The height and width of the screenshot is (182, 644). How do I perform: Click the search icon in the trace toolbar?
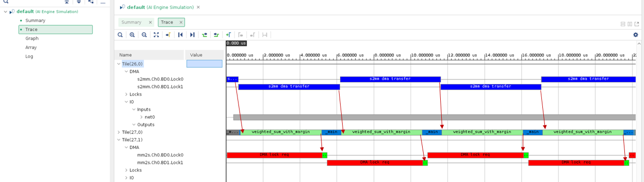click(120, 35)
